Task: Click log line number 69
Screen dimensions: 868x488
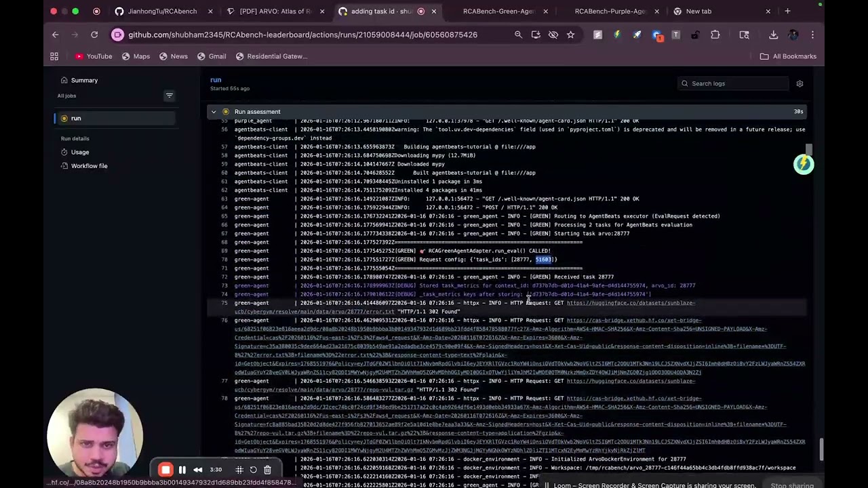Action: coord(224,251)
